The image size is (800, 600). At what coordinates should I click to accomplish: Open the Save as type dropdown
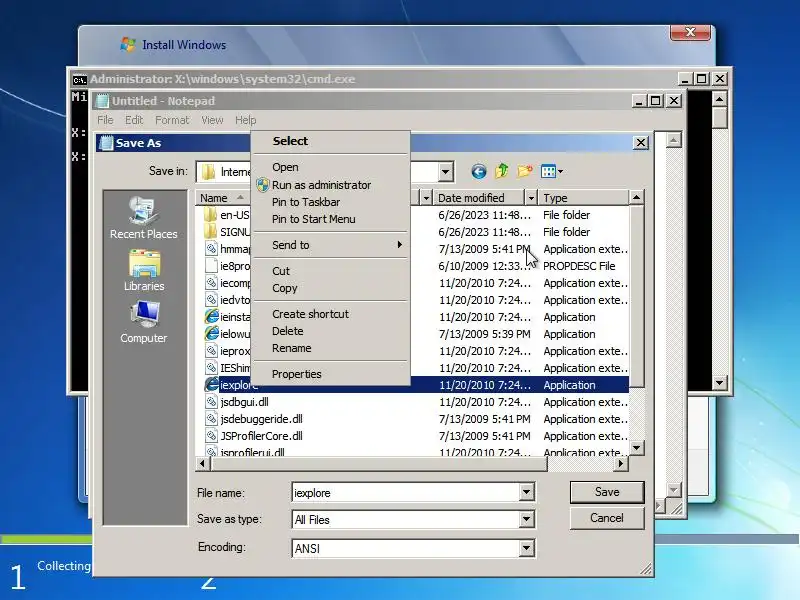click(x=526, y=519)
